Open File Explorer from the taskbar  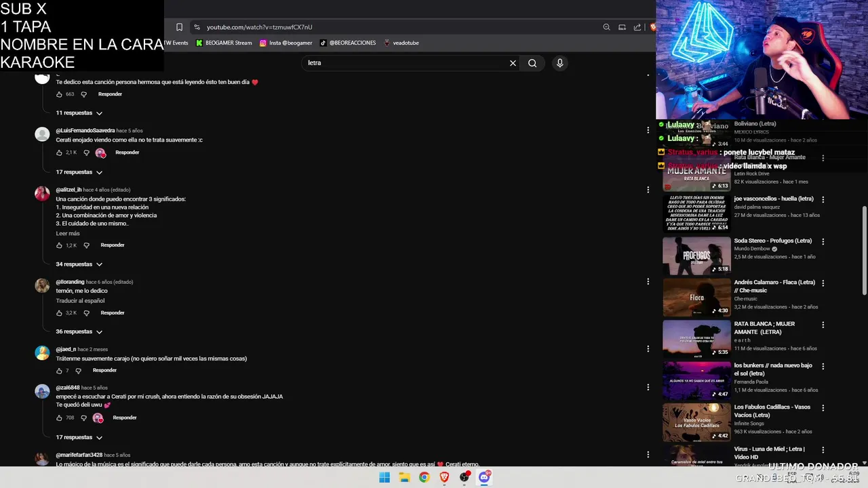click(404, 477)
